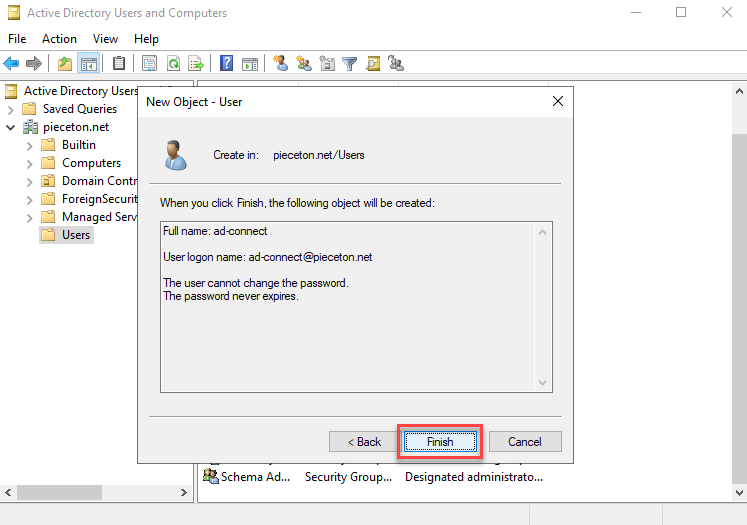
Task: Click the tree pane horizontal scrollbar thumb
Action: click(x=59, y=492)
